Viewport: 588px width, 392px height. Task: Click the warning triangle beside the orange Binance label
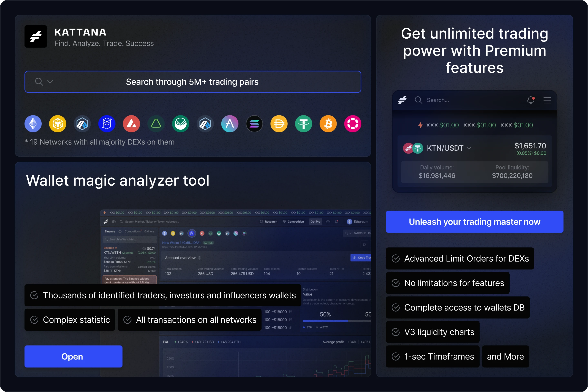[x=116, y=248]
